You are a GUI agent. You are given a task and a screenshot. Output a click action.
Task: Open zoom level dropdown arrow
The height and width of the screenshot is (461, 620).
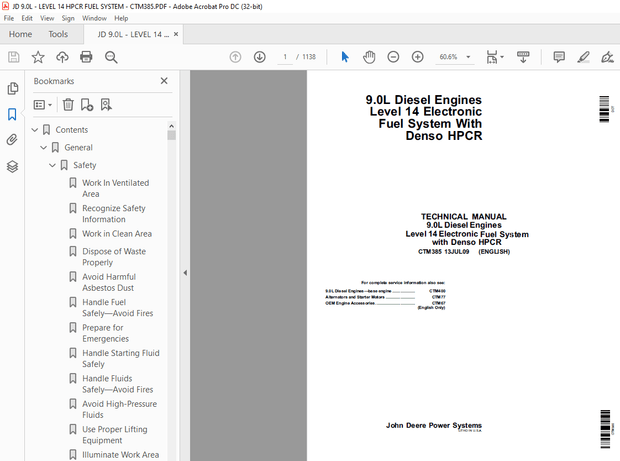tap(469, 57)
